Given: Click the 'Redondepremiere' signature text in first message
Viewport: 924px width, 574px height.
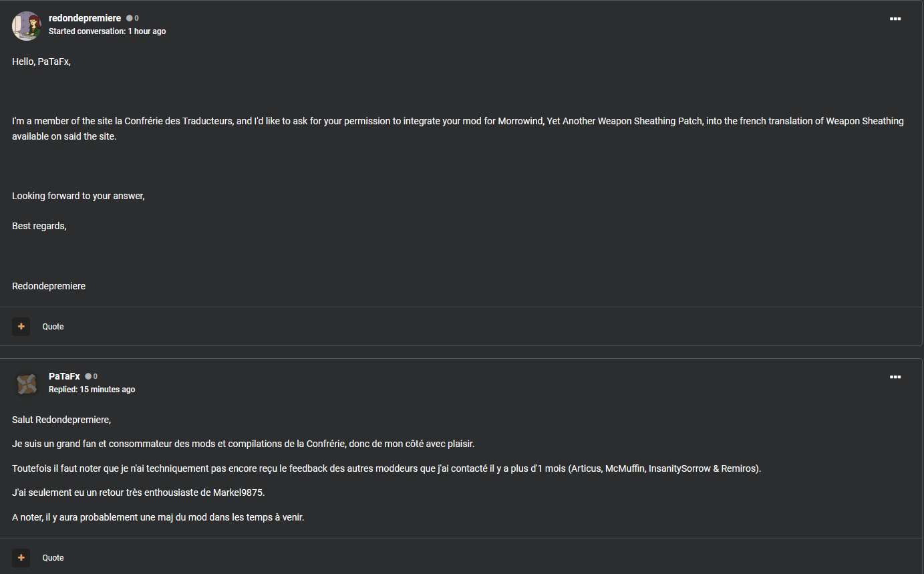Looking at the screenshot, I should [49, 286].
